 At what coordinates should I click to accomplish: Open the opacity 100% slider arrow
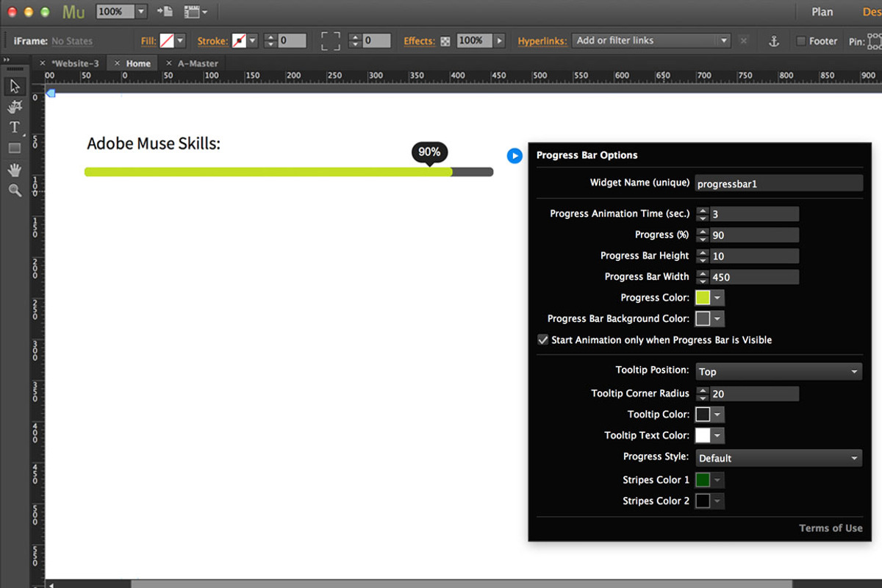tap(500, 41)
